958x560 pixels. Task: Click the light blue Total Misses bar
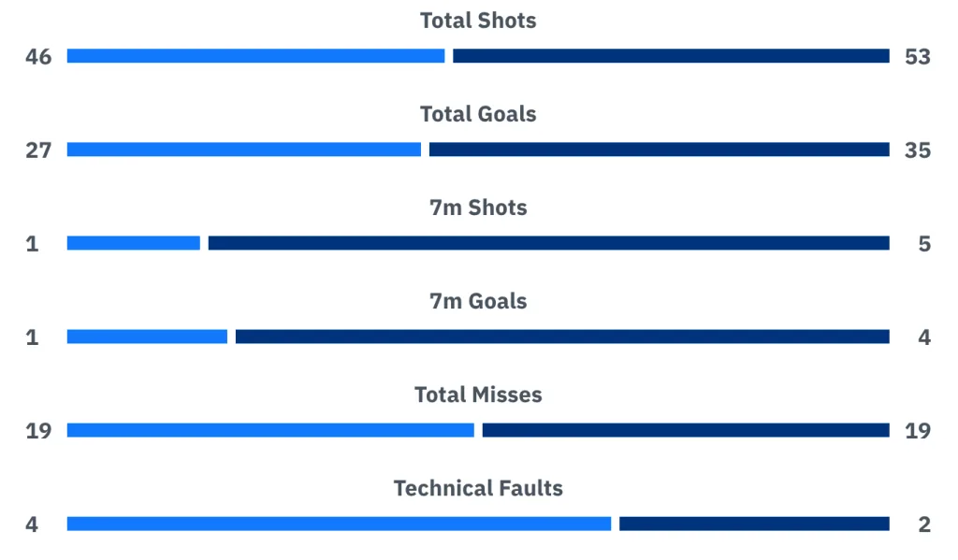pyautogui.click(x=270, y=430)
